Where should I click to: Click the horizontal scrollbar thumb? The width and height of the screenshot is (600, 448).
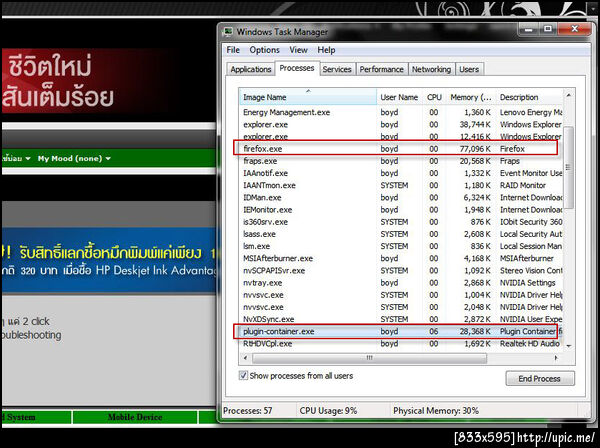point(369,358)
